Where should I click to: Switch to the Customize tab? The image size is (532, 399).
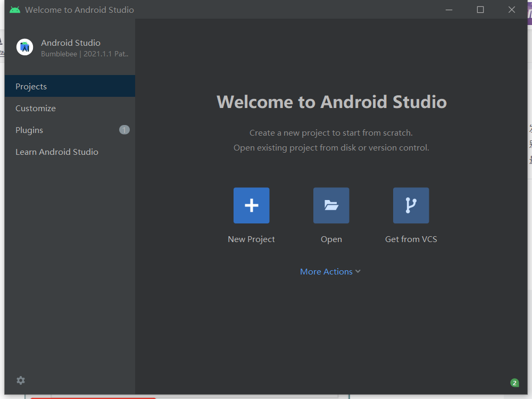click(70, 108)
